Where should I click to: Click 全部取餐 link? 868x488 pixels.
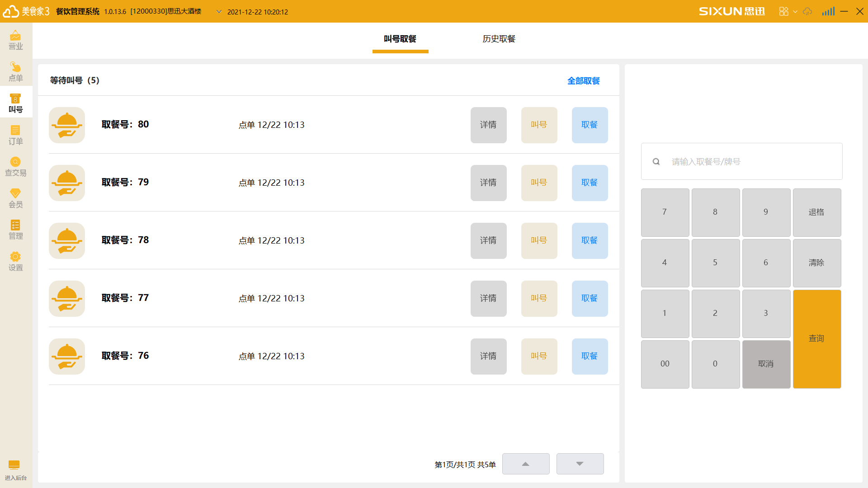click(x=583, y=81)
